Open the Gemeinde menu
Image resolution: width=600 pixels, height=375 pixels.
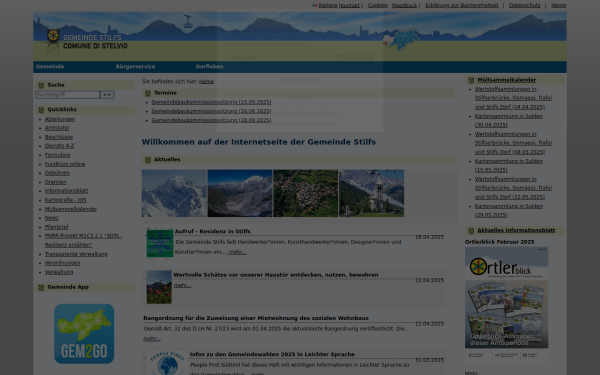[x=50, y=67]
